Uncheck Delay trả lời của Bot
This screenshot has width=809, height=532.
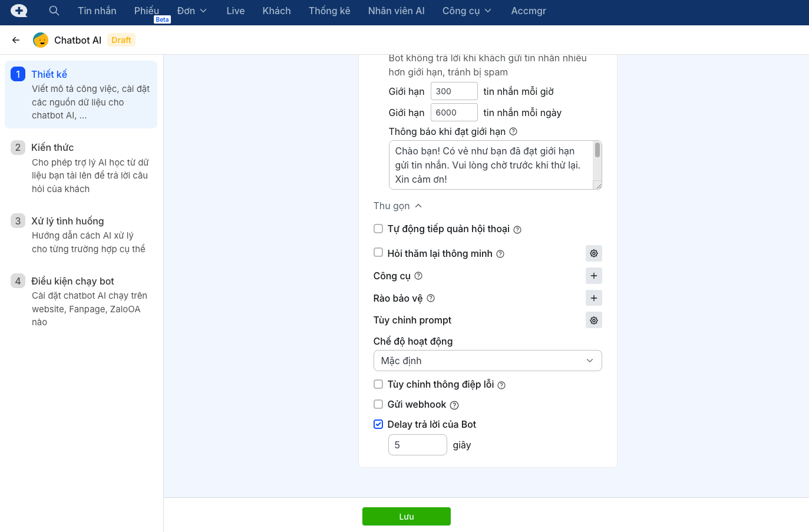pos(378,424)
